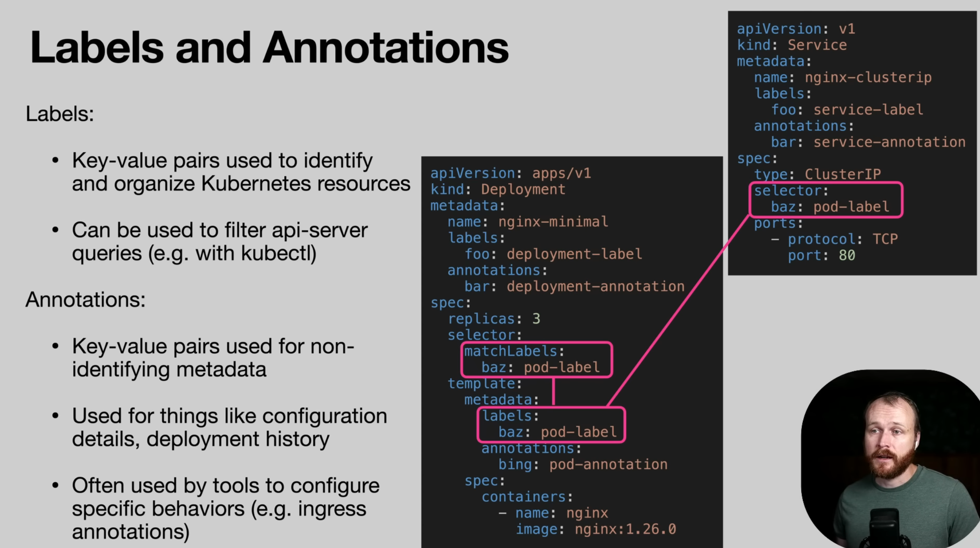The width and height of the screenshot is (980, 548).
Task: Click the bullet "Key-value pairs used for non-identifying metadata"
Action: pyautogui.click(x=213, y=357)
